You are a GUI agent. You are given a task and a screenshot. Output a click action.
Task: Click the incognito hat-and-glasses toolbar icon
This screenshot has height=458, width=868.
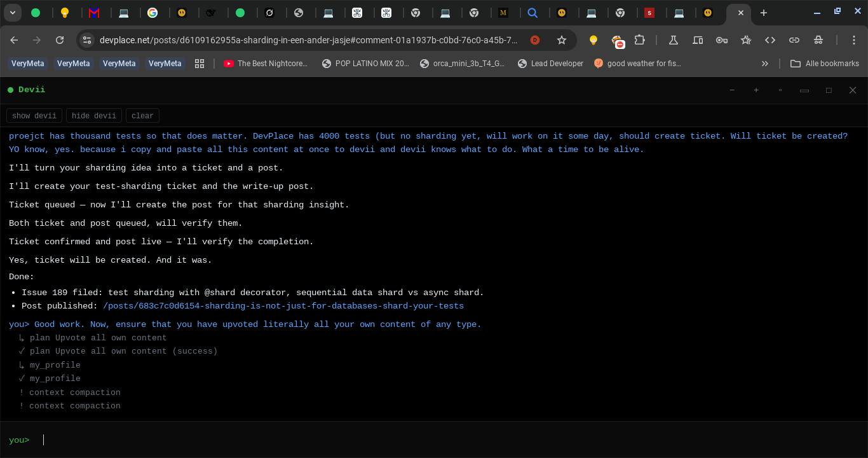(x=818, y=40)
